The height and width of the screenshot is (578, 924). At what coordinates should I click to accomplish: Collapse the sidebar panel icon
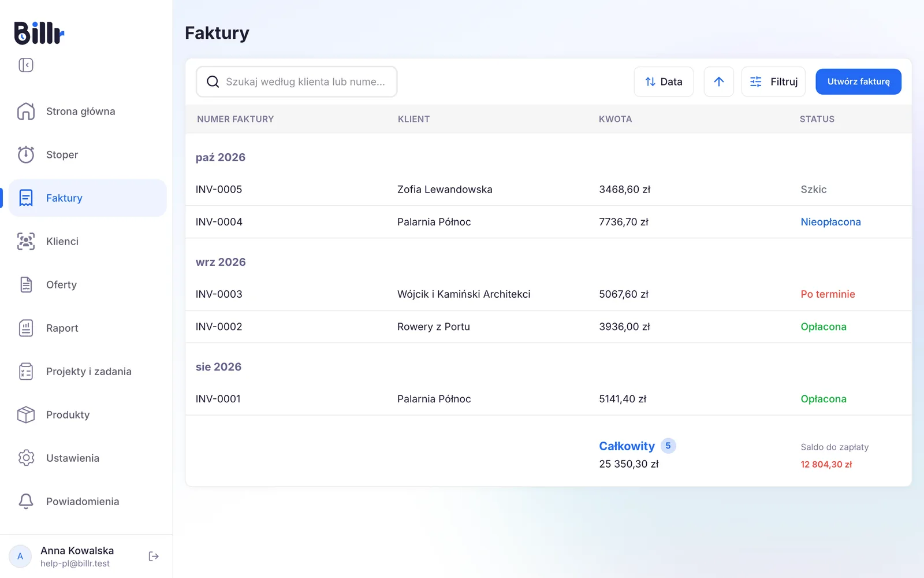click(26, 65)
